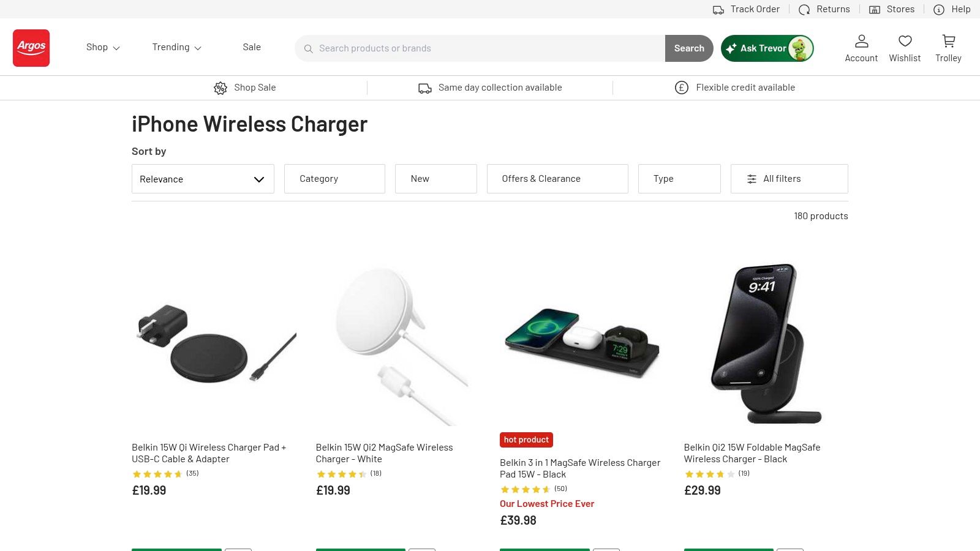Click the Track Order truck icon

(718, 10)
